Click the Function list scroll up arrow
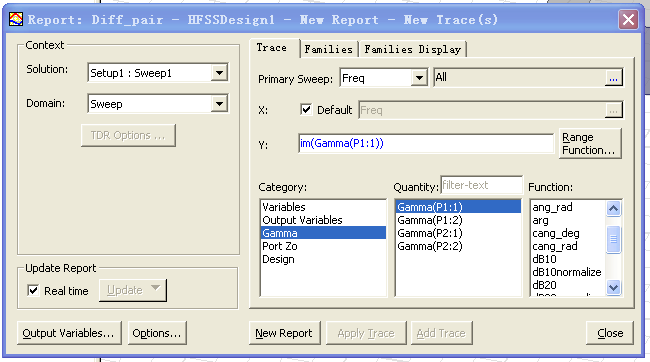The image size is (650, 362). 614,208
